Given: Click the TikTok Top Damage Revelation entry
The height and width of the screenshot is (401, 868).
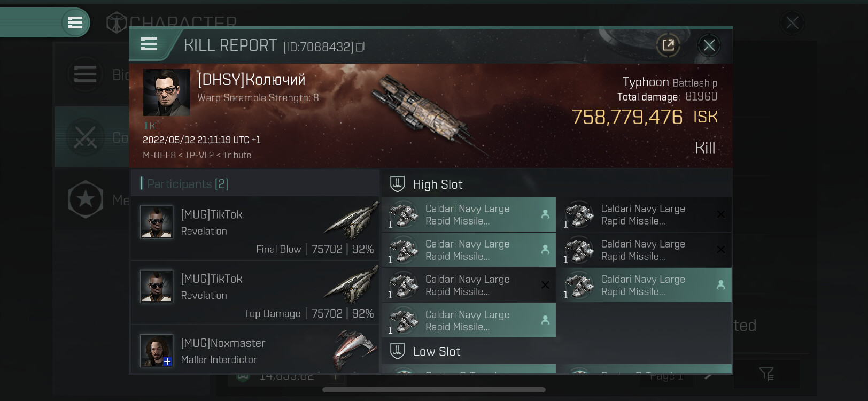Looking at the screenshot, I should (255, 292).
